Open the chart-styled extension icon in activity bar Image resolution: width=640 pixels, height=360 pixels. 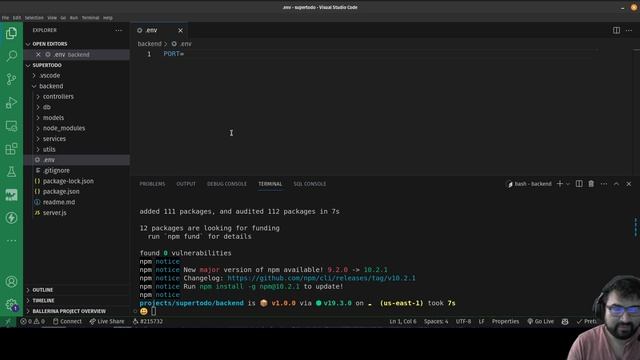pyautogui.click(x=11, y=195)
